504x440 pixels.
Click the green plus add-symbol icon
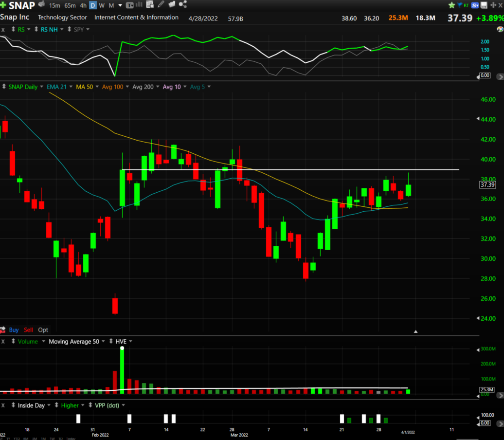coord(3,5)
